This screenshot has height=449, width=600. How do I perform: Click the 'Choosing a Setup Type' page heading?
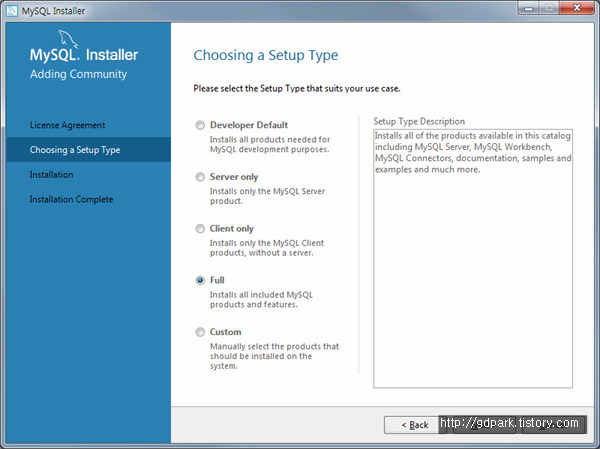click(x=266, y=55)
